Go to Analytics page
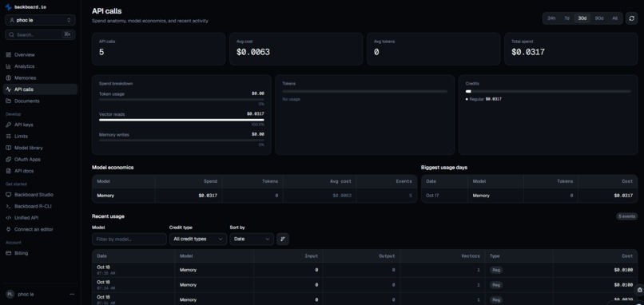 [x=40, y=66]
